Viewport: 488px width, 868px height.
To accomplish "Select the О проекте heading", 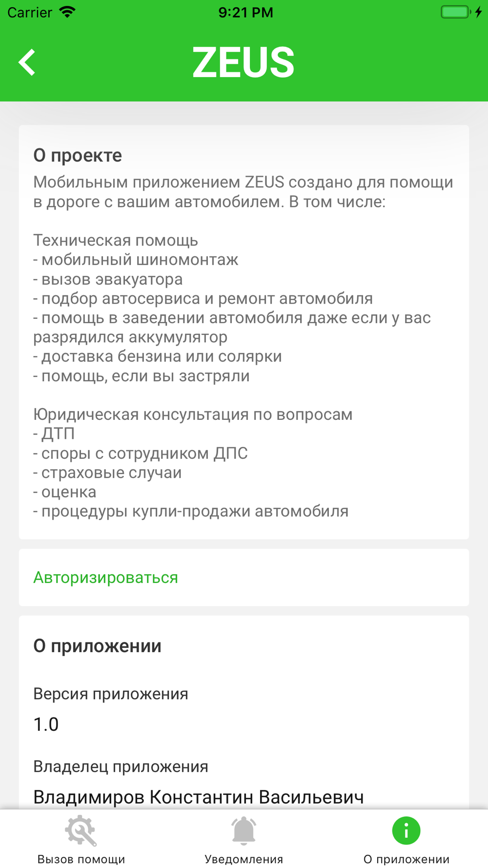I will pos(78,156).
